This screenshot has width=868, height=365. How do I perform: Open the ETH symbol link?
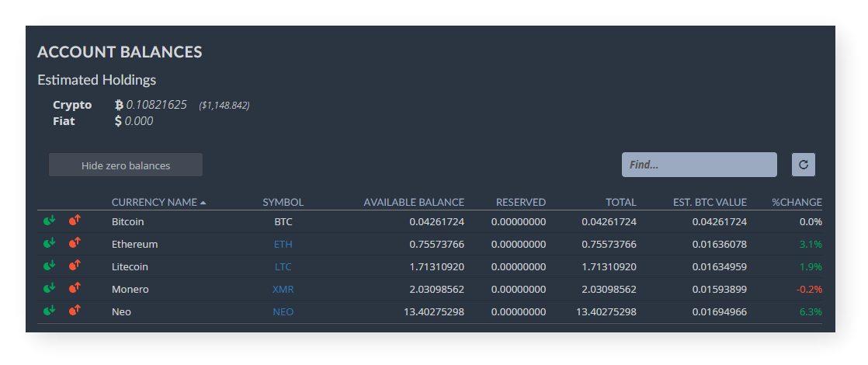pos(283,244)
